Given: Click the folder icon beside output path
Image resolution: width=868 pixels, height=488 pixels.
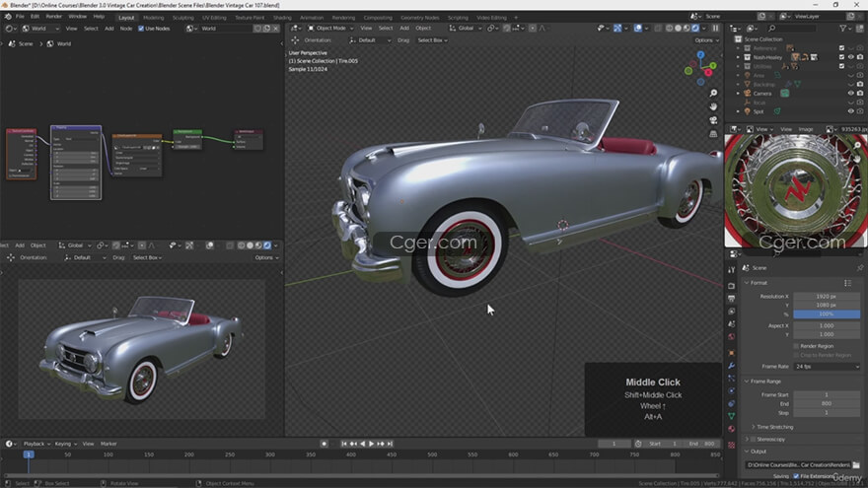Looking at the screenshot, I should click(856, 464).
